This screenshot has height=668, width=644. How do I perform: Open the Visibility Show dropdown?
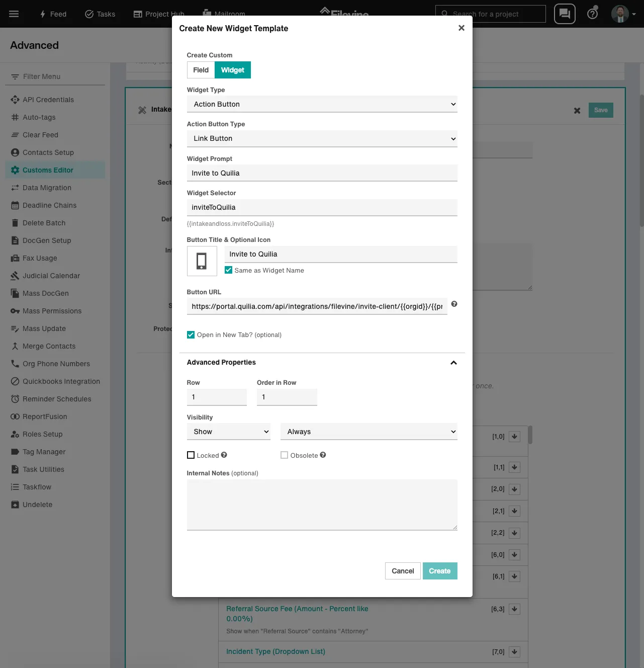coord(229,432)
